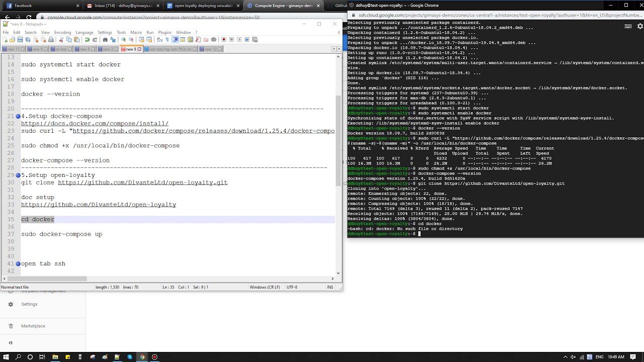Image resolution: width=644 pixels, height=362 pixels.
Task: Start macro recording with the red record icon
Action: click(224, 40)
